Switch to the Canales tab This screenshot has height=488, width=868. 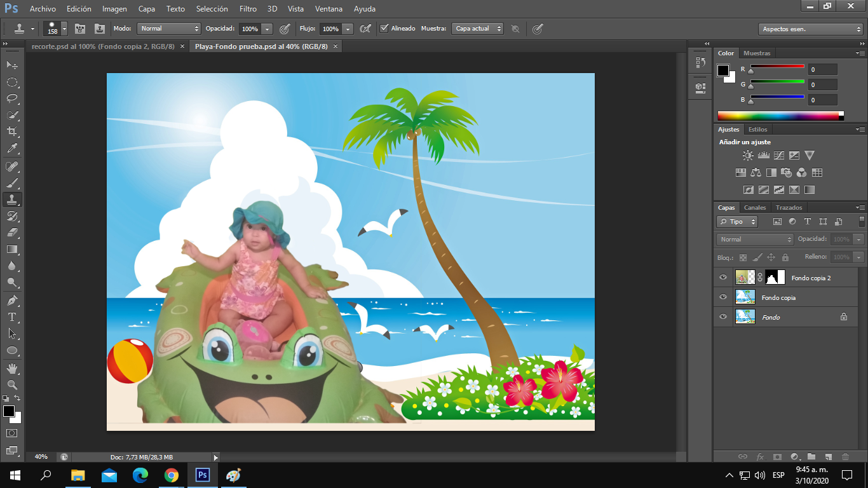click(755, 208)
